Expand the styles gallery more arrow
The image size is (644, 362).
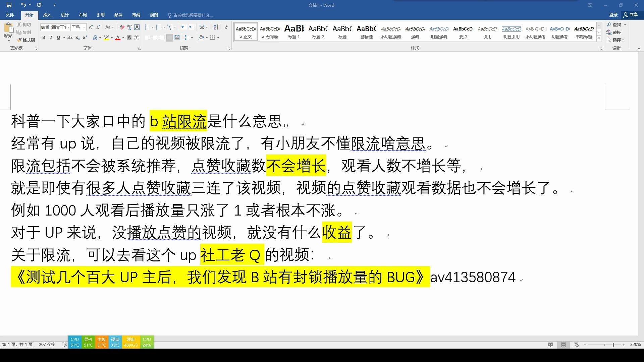point(599,39)
